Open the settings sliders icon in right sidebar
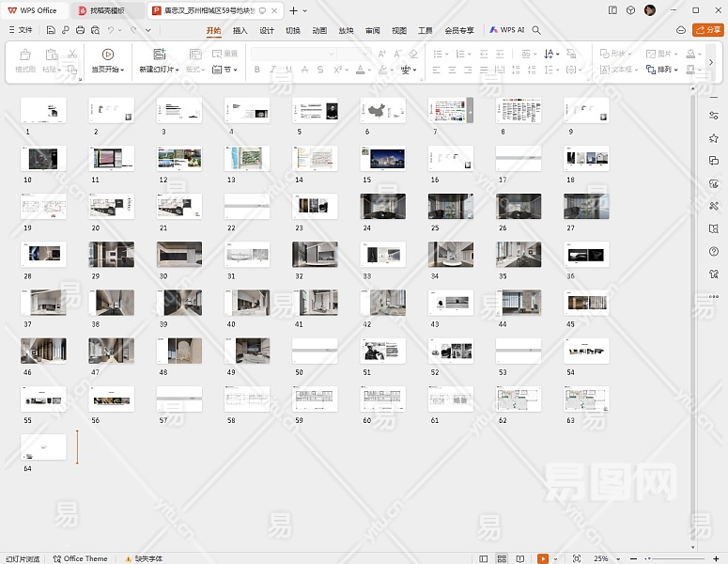This screenshot has height=564, width=728. click(714, 115)
